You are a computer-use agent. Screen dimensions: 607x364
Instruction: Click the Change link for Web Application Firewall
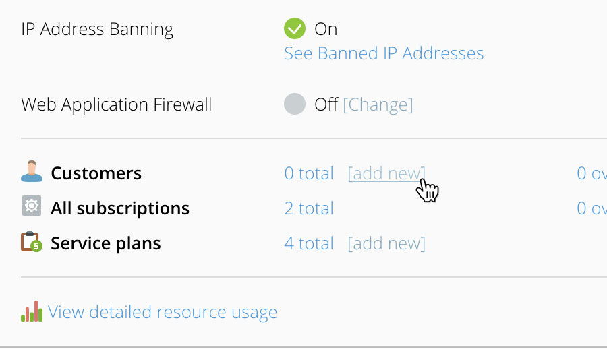click(378, 104)
